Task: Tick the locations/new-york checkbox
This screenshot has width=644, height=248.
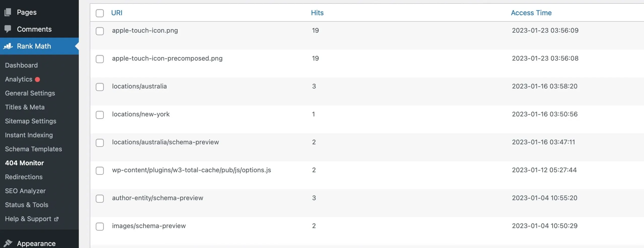Action: 100,115
